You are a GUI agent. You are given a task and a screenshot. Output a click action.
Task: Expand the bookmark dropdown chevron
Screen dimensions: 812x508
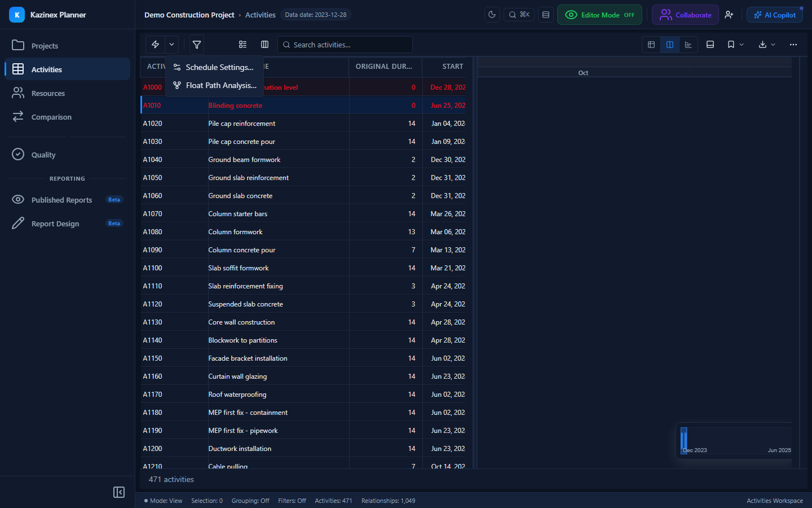click(742, 45)
